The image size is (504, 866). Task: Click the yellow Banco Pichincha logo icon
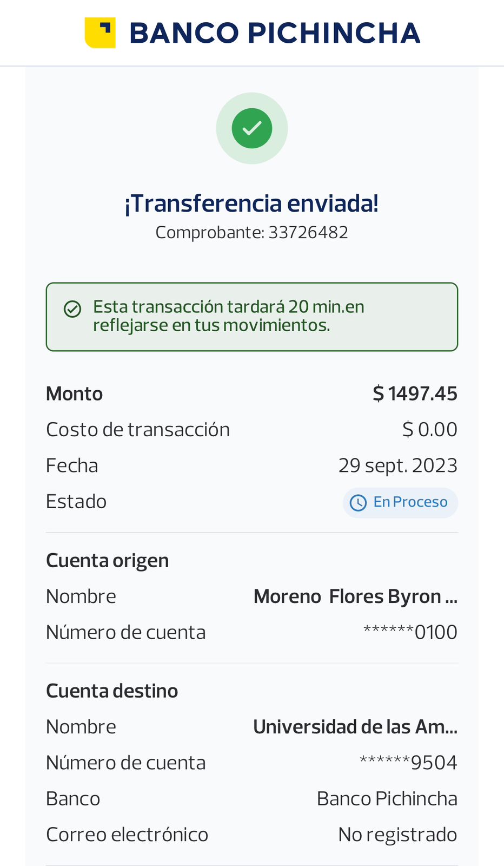pos(100,32)
